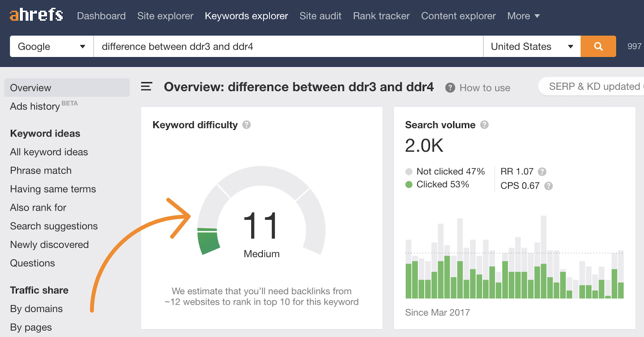Click the RR 1.07 help icon

(542, 172)
